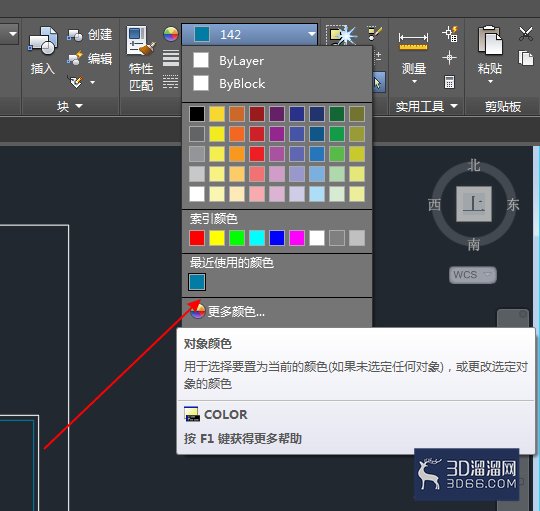Viewport: 540px width, 511px height.
Task: Pick the recently used teal color swatch
Action: click(197, 282)
